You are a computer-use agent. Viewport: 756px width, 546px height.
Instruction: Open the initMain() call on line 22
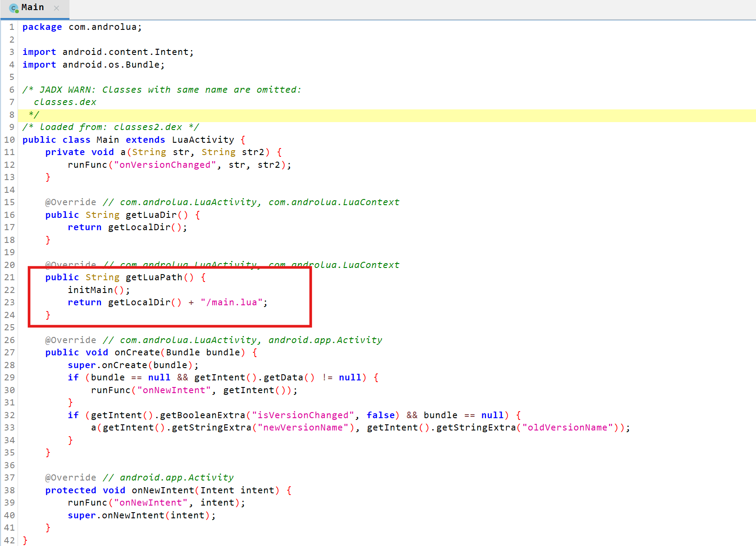90,290
